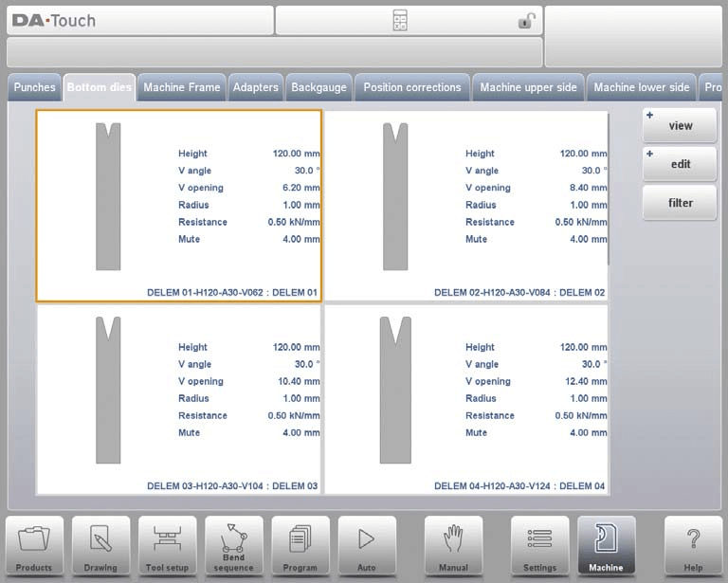Click the V opening 8.40 mm value
The width and height of the screenshot is (728, 583).
(589, 188)
